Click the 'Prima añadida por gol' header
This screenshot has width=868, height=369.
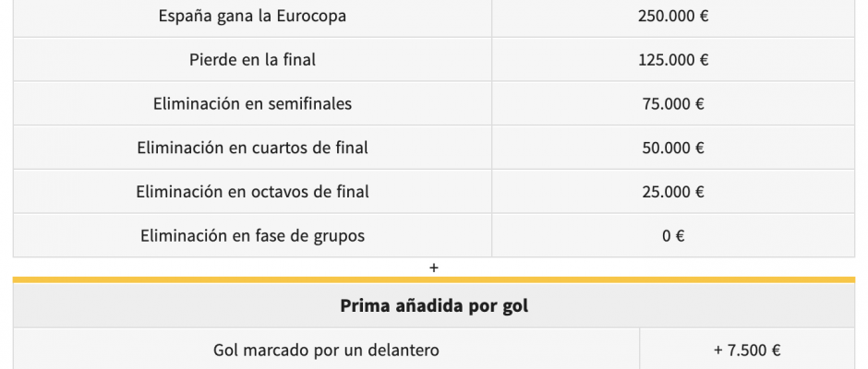(434, 305)
